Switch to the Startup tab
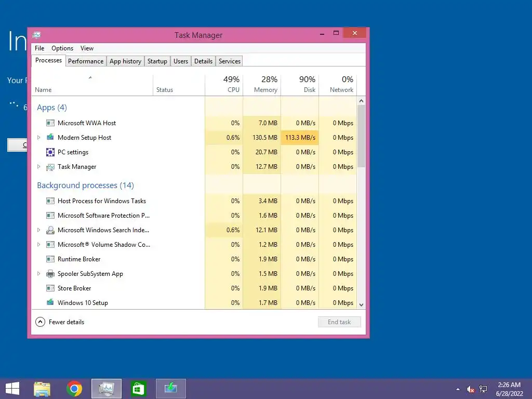This screenshot has height=399, width=532. pyautogui.click(x=157, y=61)
